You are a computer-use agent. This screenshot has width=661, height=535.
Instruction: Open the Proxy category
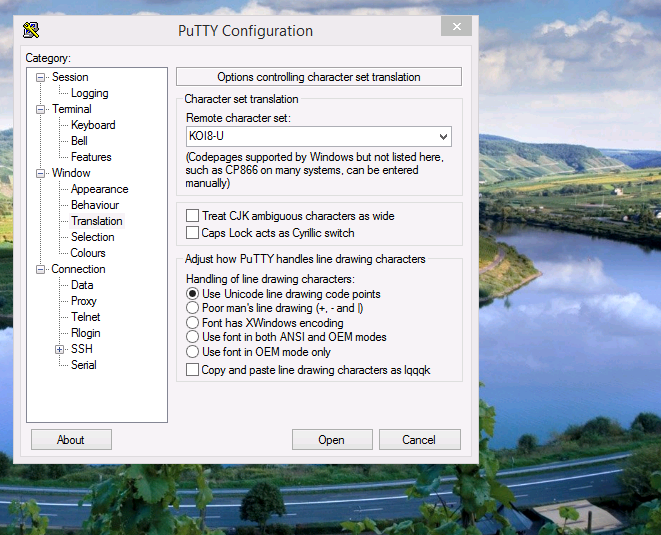coord(83,301)
